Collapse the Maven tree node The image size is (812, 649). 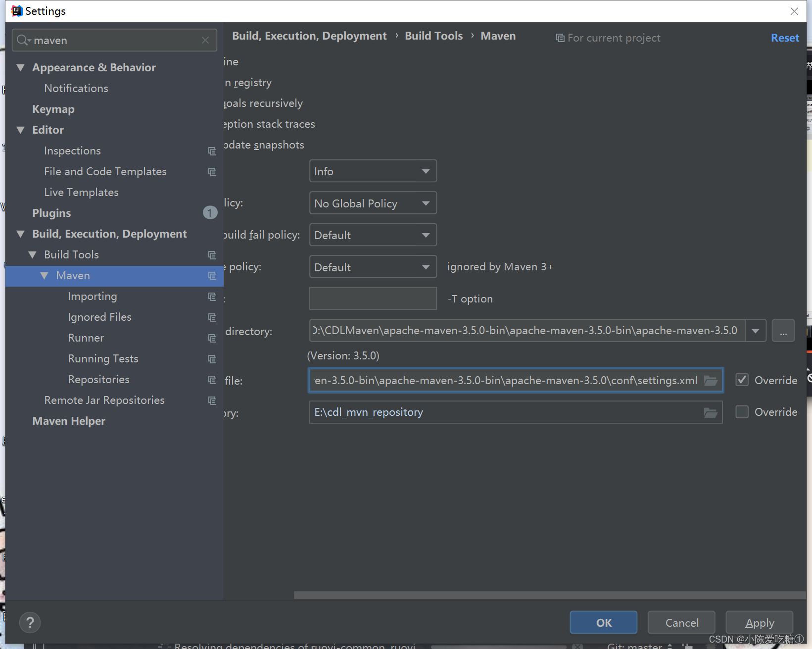click(45, 276)
